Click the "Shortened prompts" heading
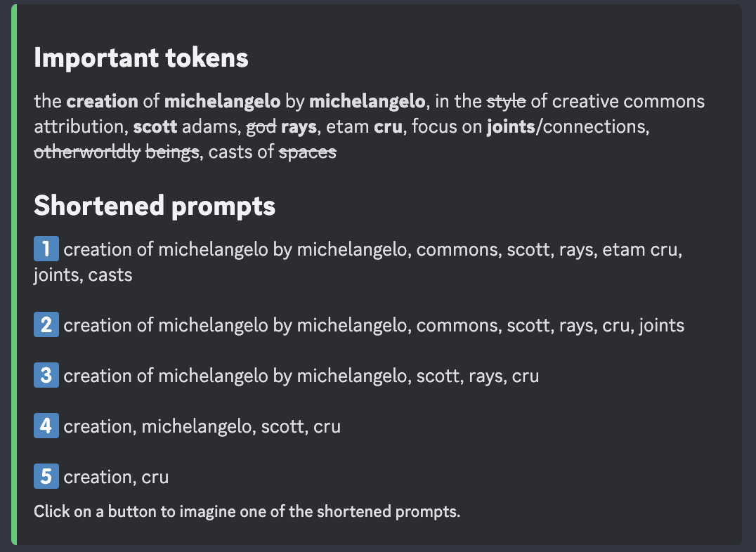Screen dimensions: 756x552 [x=155, y=206]
